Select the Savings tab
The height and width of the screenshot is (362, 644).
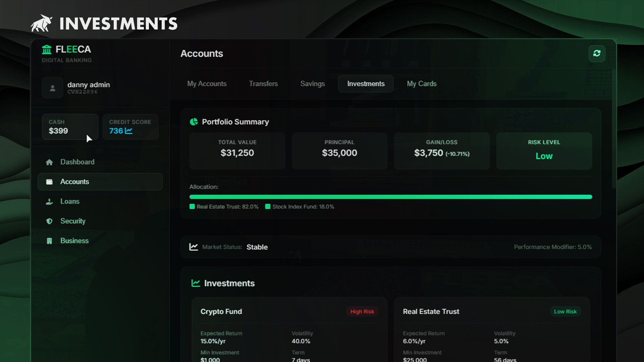point(312,84)
